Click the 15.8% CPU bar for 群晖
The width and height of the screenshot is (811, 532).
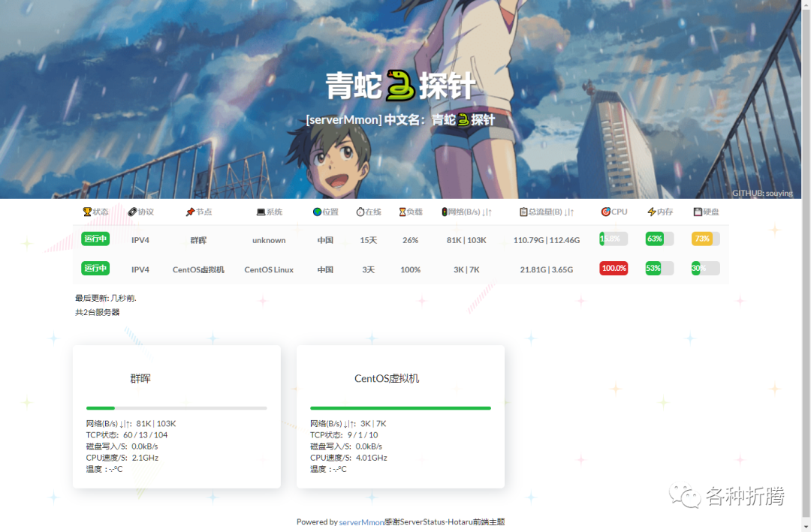[614, 239]
